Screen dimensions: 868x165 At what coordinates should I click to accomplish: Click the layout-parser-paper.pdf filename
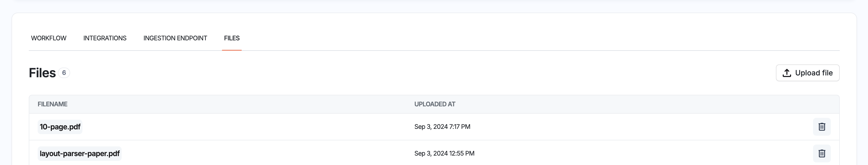point(80,153)
